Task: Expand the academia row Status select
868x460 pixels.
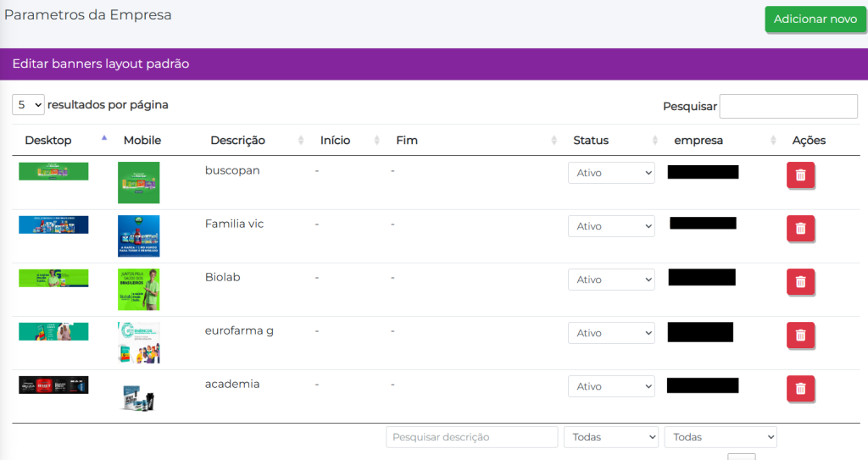Action: (611, 386)
